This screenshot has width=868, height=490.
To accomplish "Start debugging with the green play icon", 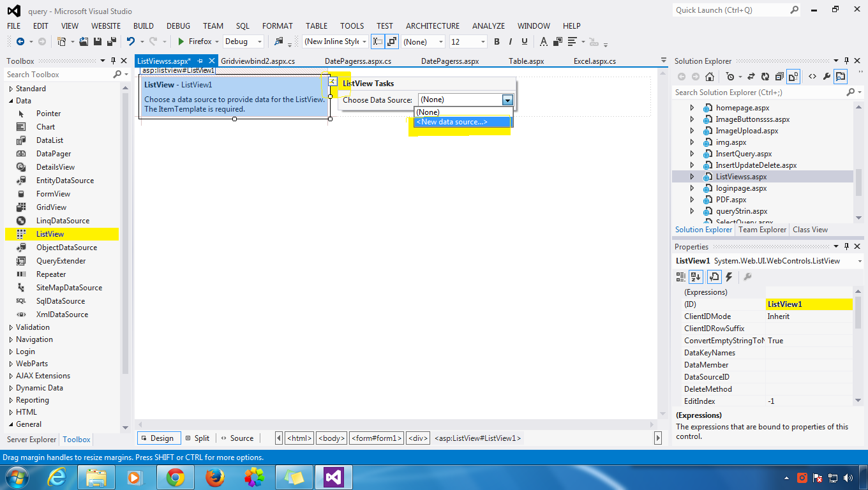I will 182,41.
